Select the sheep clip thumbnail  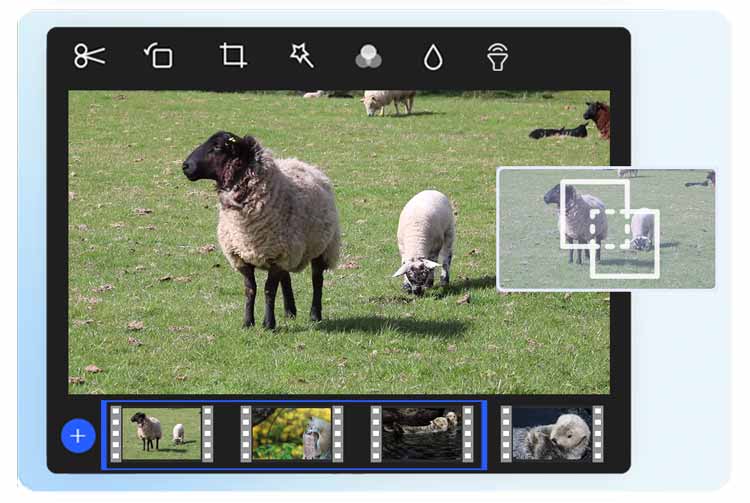pyautogui.click(x=162, y=434)
